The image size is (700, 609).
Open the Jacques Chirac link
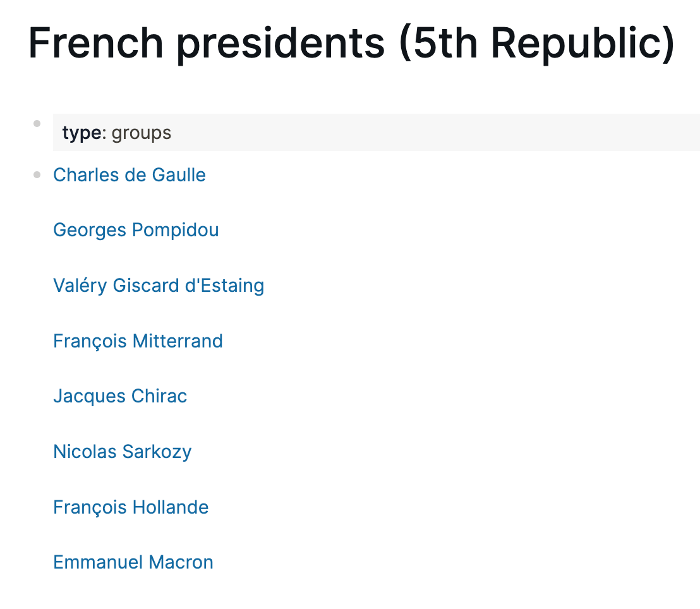(x=120, y=396)
